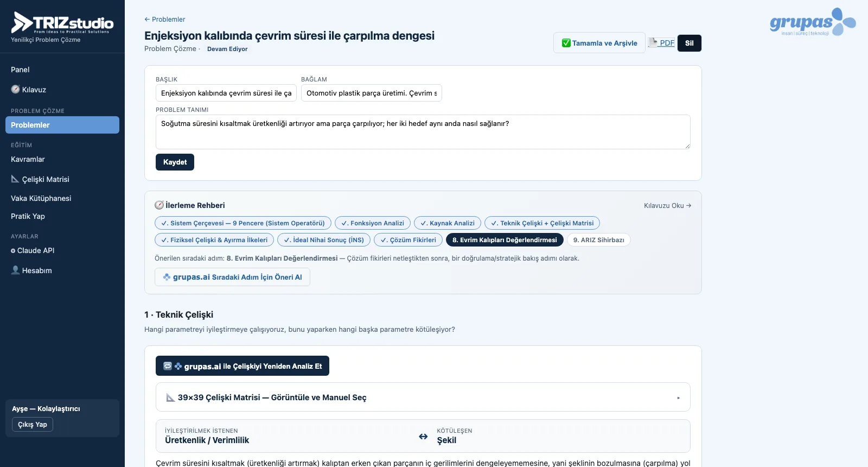Click the Claude API gear icon
The image size is (868, 467).
[13, 251]
